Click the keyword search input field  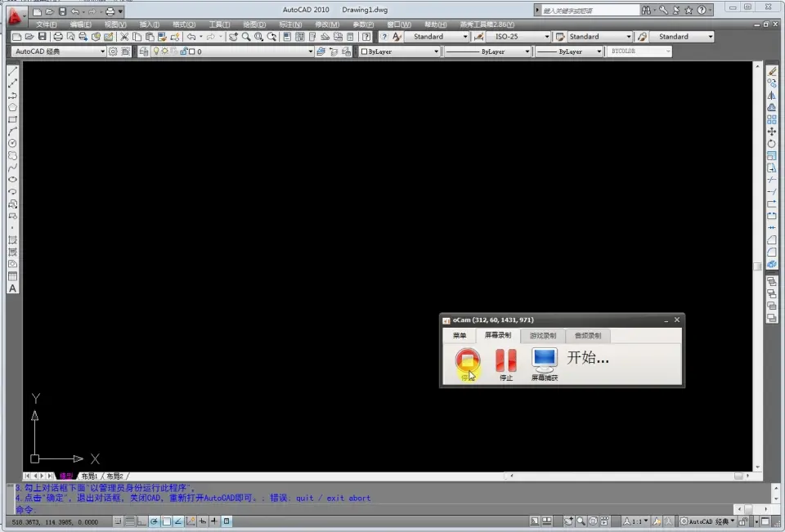(x=590, y=10)
